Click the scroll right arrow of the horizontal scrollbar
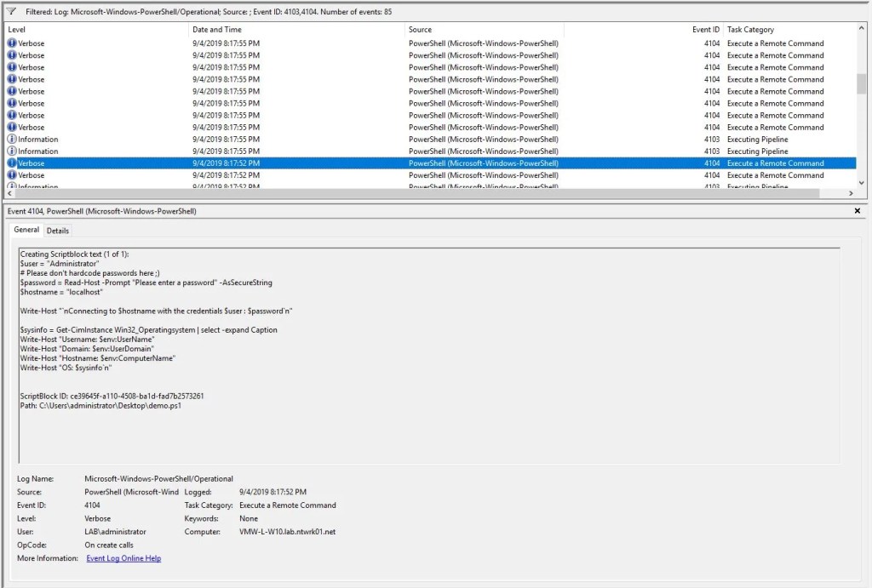Screen dimensions: 872x588 pyautogui.click(x=851, y=193)
